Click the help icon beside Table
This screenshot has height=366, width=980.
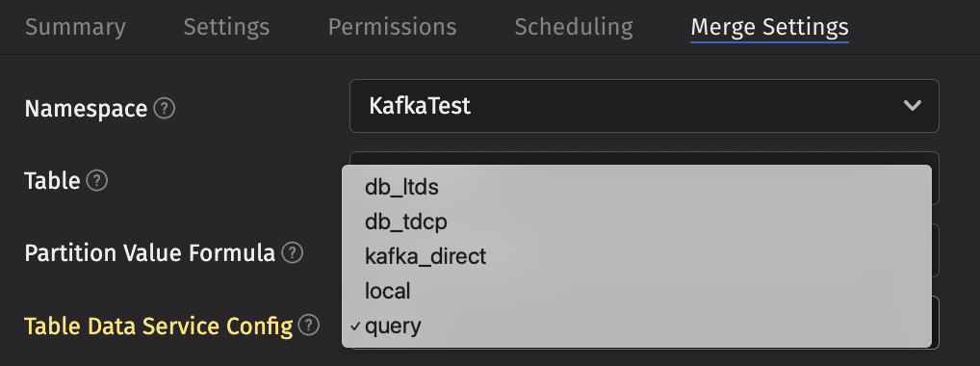(97, 181)
